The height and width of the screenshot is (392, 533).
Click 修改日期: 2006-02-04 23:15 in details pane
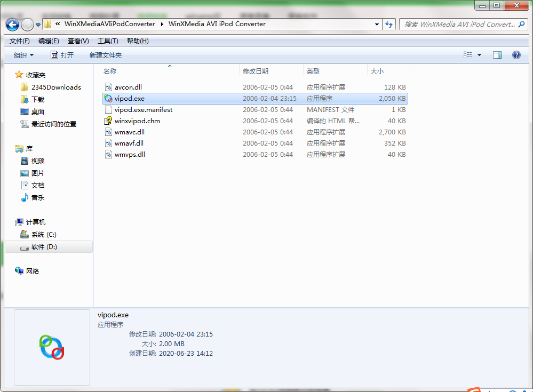pos(171,334)
